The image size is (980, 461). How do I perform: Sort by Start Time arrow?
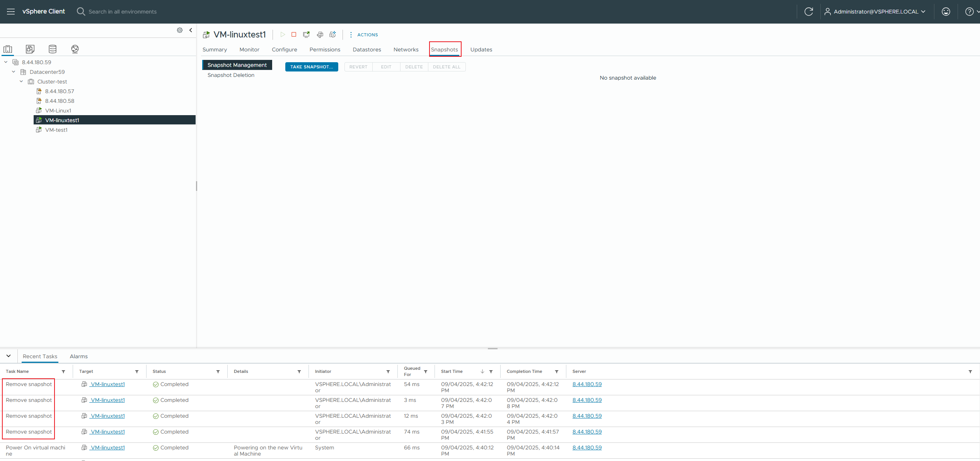482,372
